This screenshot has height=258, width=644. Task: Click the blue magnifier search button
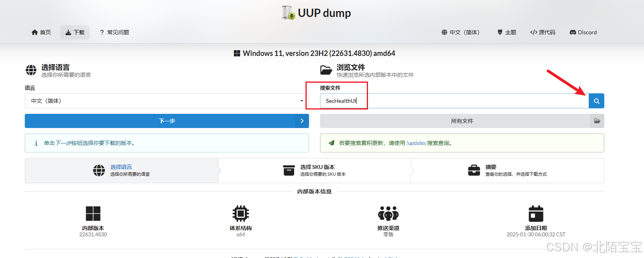[x=596, y=101]
